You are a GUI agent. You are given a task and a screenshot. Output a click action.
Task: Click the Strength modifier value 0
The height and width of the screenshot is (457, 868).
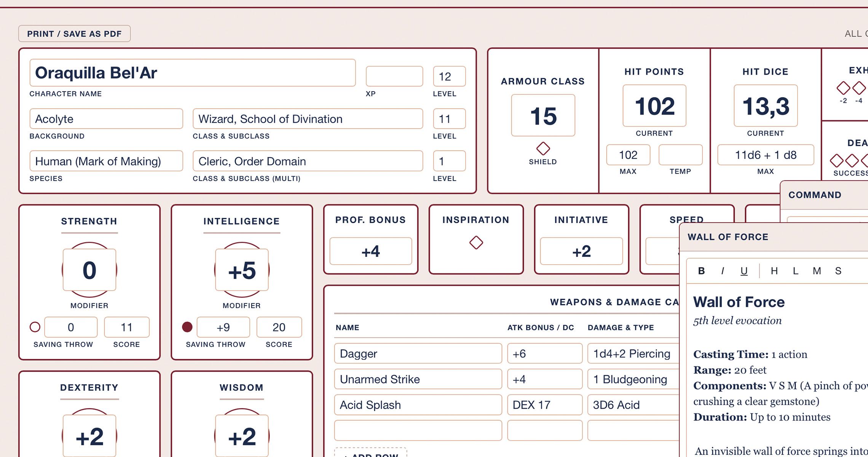(x=89, y=270)
